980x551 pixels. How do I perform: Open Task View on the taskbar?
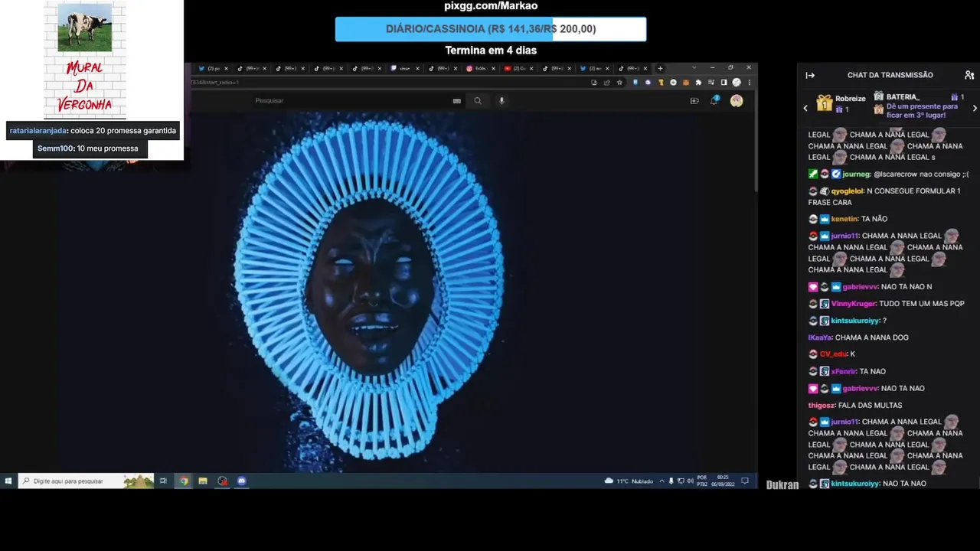click(163, 481)
